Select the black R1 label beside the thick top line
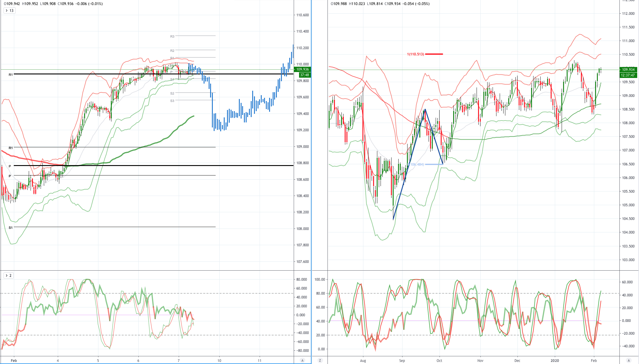This screenshot has width=639, height=364. tap(11, 75)
